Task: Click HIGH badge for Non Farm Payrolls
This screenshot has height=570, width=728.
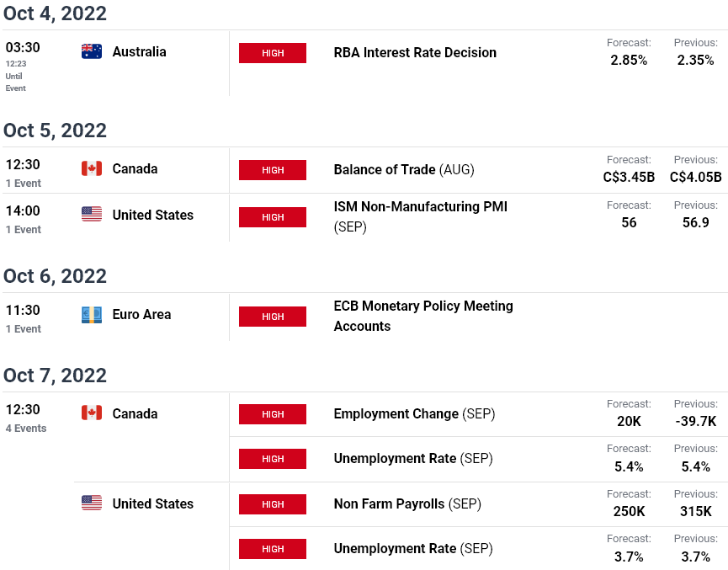Action: pos(273,504)
